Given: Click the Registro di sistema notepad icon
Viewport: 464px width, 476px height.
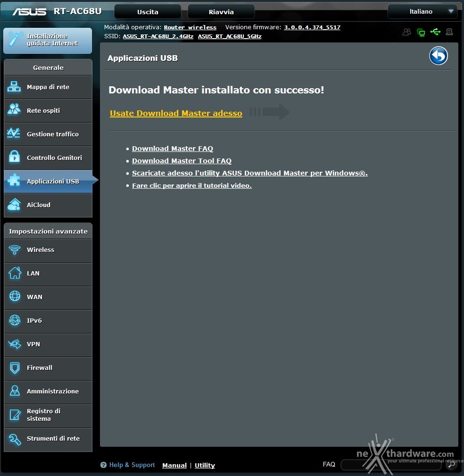Looking at the screenshot, I should pos(15,414).
